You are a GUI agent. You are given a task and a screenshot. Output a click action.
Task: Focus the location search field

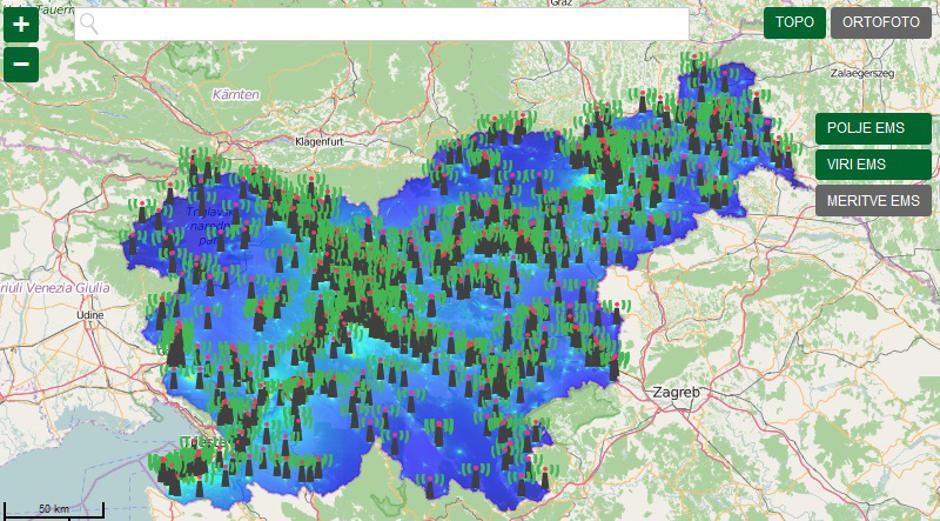(x=390, y=24)
